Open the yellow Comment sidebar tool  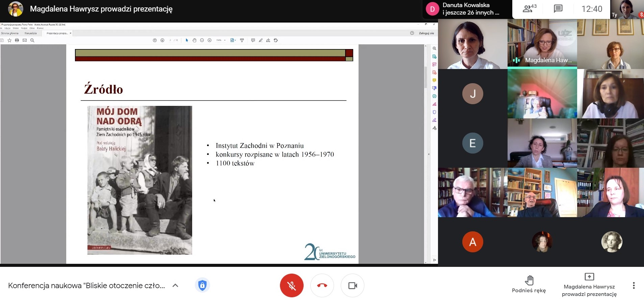[x=434, y=80]
